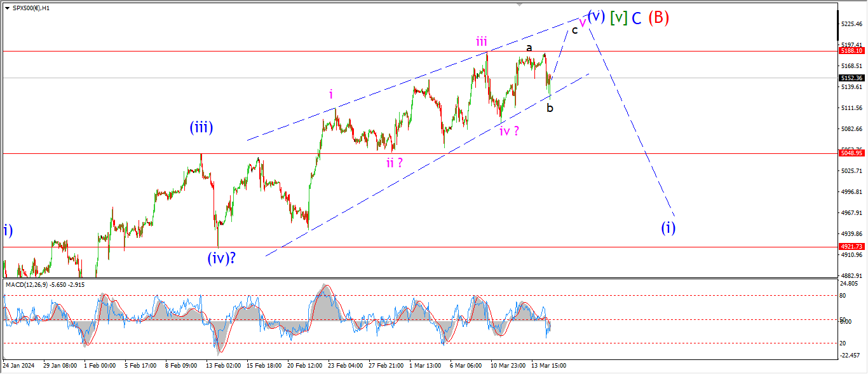Image resolution: width=868 pixels, height=374 pixels.
Task: Select the black 'b' wave label
Action: pyautogui.click(x=550, y=108)
